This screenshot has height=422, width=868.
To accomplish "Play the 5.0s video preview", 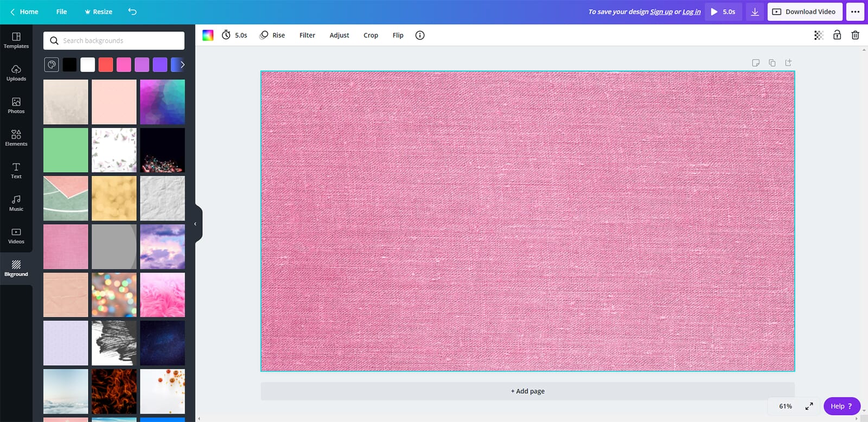I will click(x=723, y=11).
